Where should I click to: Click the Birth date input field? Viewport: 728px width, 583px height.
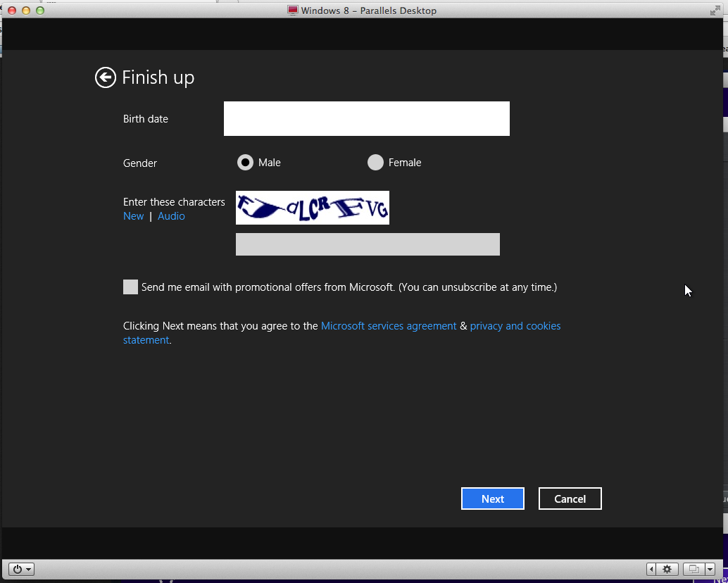tap(366, 119)
